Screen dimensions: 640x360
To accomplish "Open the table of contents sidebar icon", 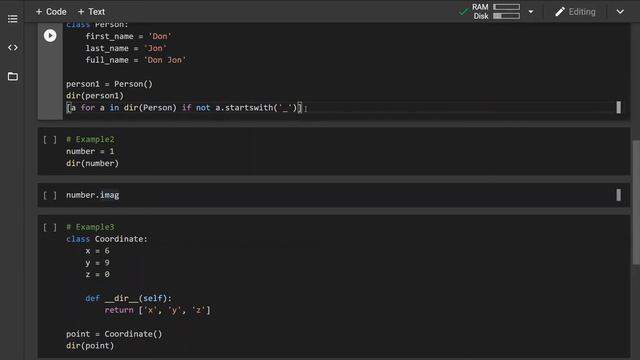I will pyautogui.click(x=13, y=19).
